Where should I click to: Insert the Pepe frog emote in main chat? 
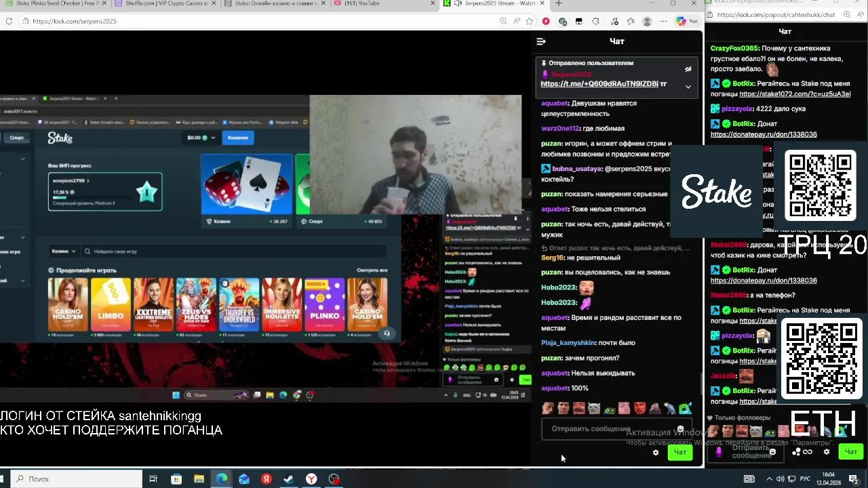[609, 408]
